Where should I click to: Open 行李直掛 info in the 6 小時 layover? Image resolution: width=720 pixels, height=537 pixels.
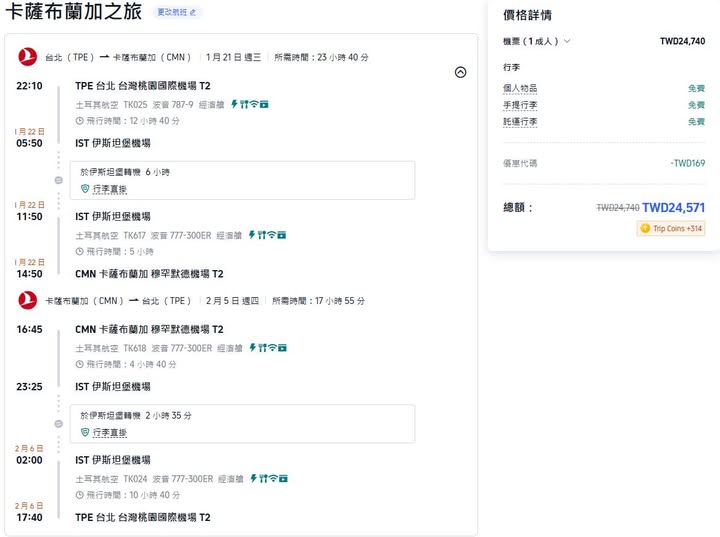coord(109,188)
